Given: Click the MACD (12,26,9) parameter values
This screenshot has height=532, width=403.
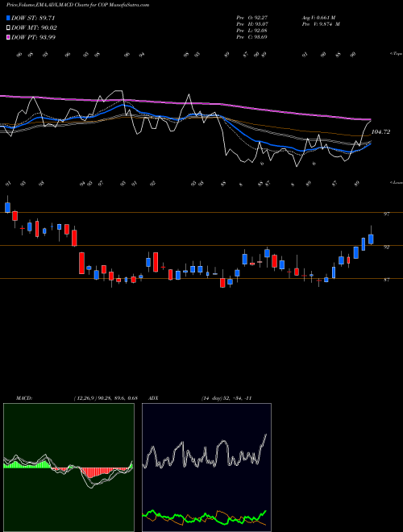Looking at the screenshot, I should [x=106, y=398].
